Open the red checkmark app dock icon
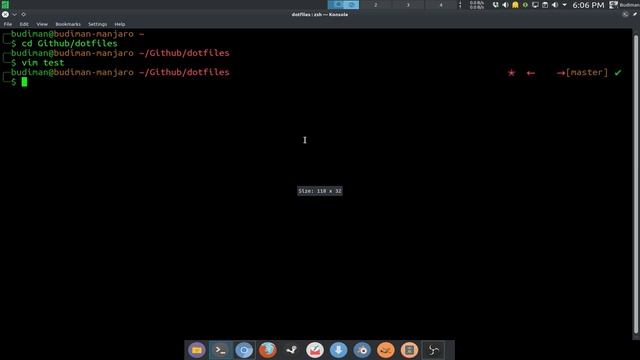 click(315, 350)
